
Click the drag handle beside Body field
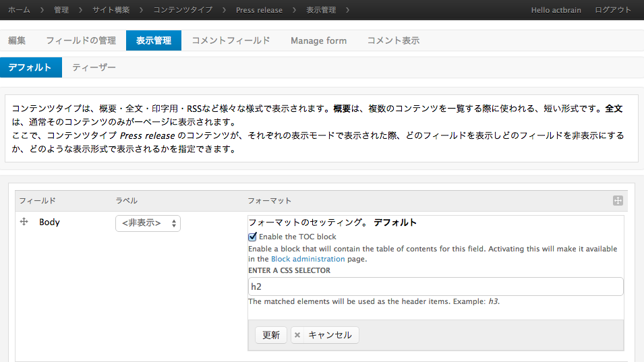click(24, 222)
